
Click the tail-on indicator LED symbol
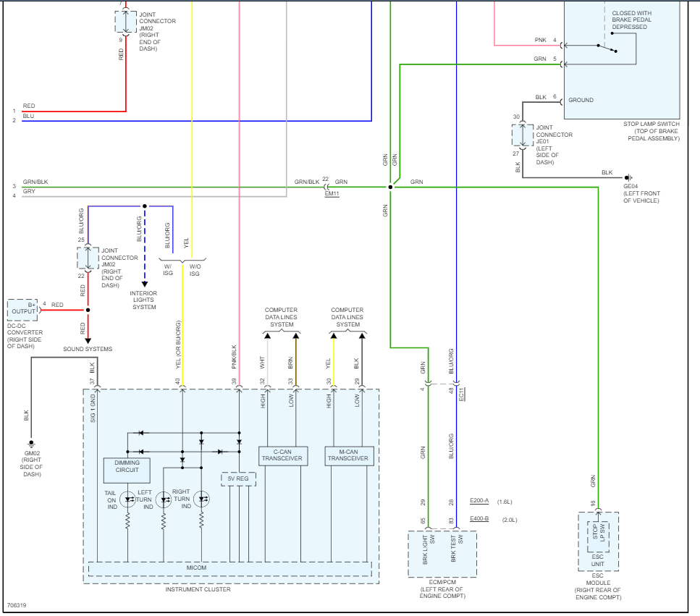[x=127, y=499]
